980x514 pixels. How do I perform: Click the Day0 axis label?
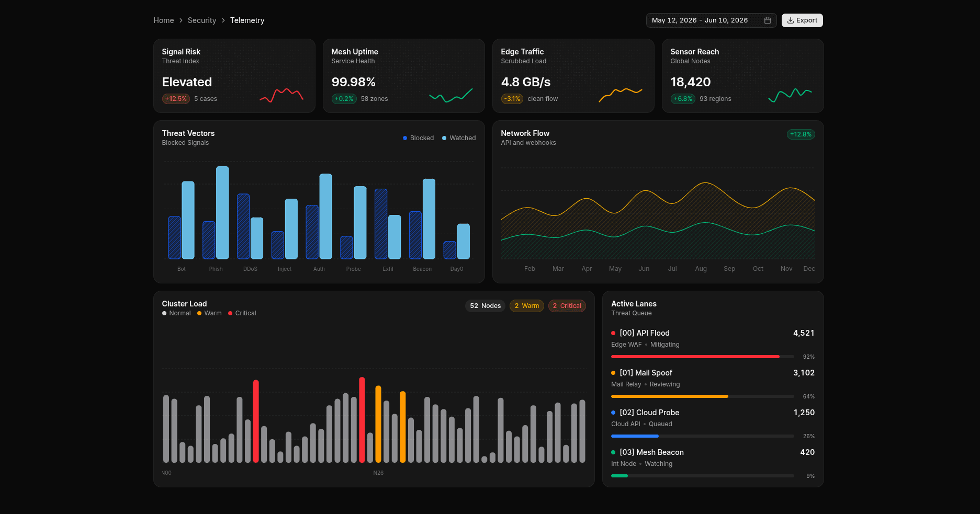[457, 269]
